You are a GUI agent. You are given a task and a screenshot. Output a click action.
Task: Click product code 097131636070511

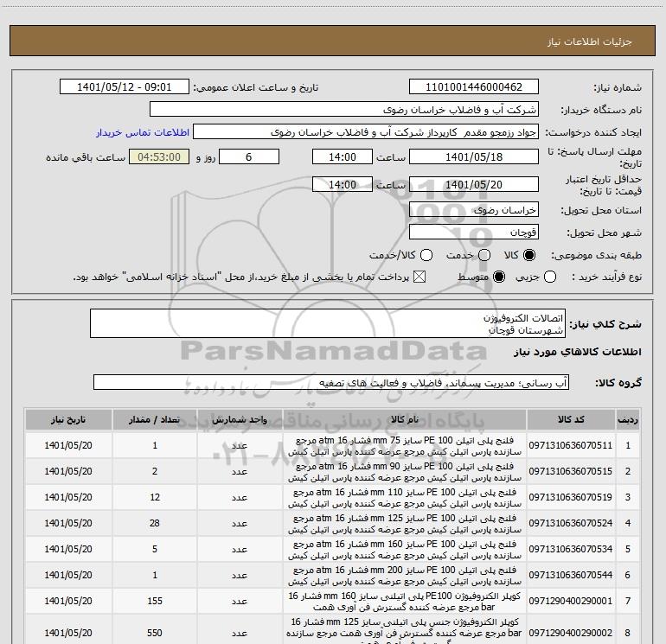click(x=571, y=446)
